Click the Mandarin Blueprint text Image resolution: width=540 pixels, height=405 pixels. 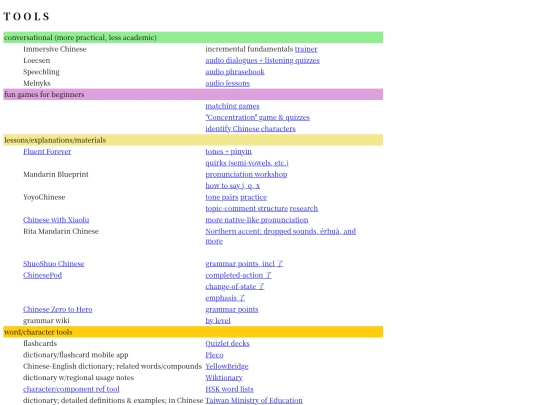[x=56, y=174]
